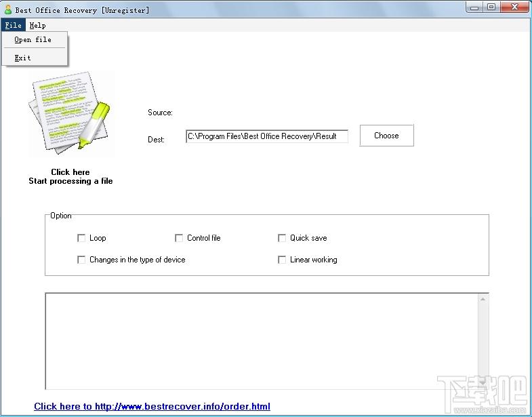532x417 pixels.
Task: Click into the Dest path input field
Action: point(267,136)
